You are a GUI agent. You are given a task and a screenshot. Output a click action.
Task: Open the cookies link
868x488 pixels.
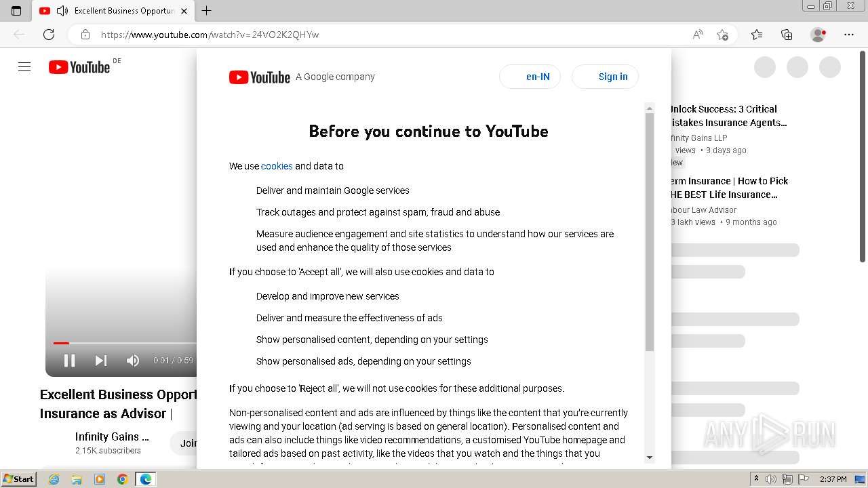(x=277, y=166)
